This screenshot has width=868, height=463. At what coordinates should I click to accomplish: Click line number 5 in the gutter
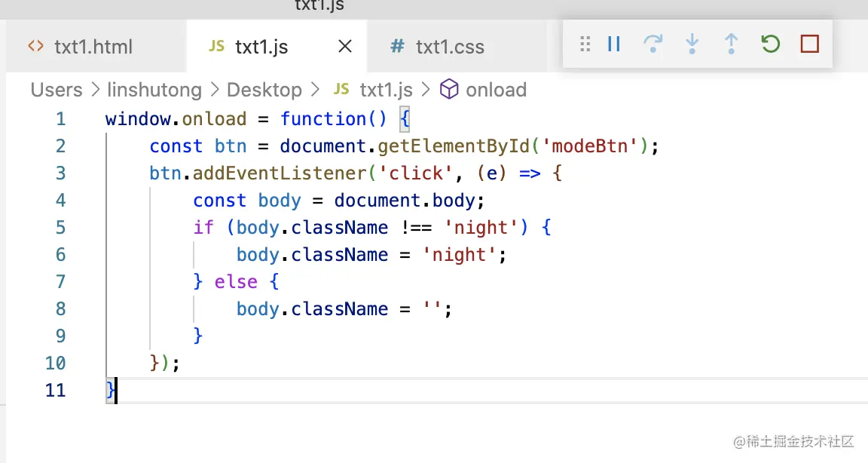point(60,228)
